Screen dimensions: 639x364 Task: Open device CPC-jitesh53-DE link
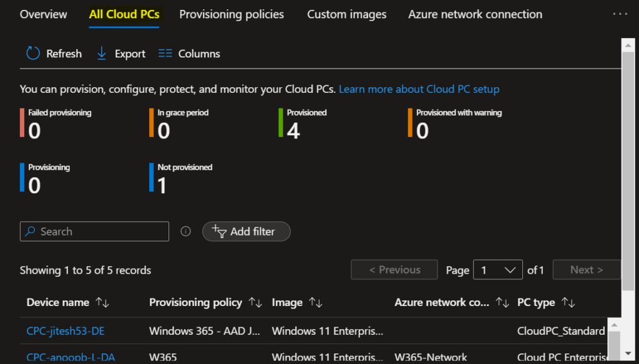coord(65,331)
